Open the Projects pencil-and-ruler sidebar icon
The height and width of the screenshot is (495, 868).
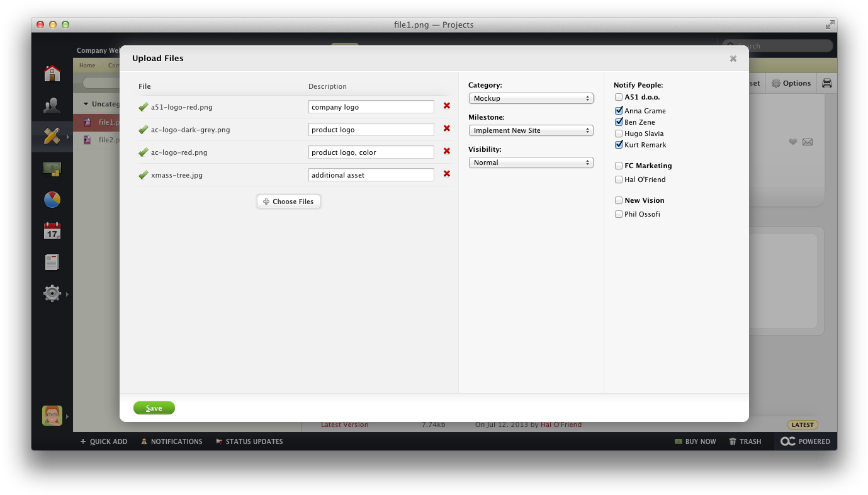(52, 135)
